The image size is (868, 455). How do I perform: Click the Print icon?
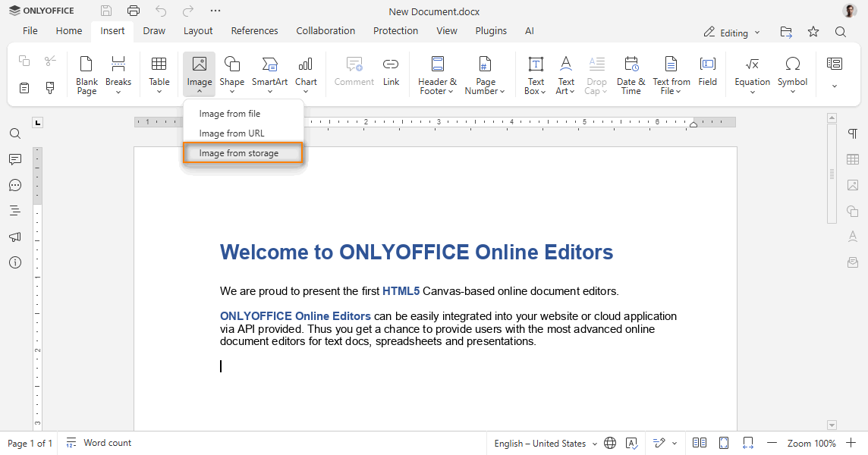point(134,11)
